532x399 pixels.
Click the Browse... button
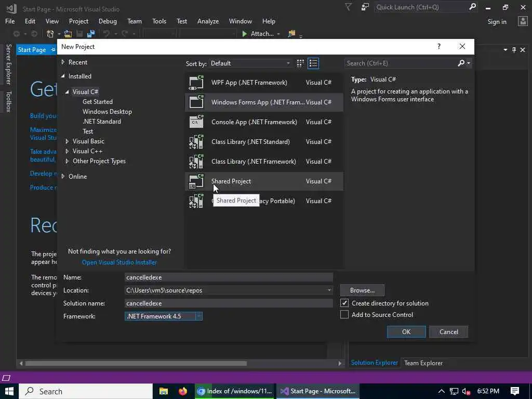[x=362, y=290]
